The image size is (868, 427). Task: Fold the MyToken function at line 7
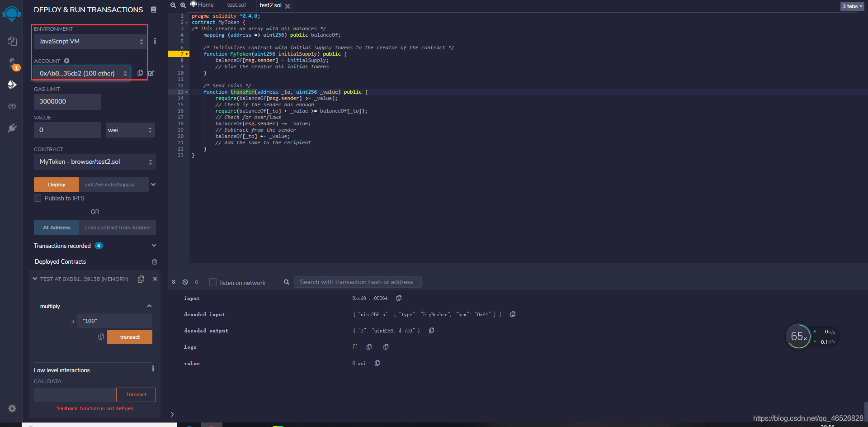point(187,54)
